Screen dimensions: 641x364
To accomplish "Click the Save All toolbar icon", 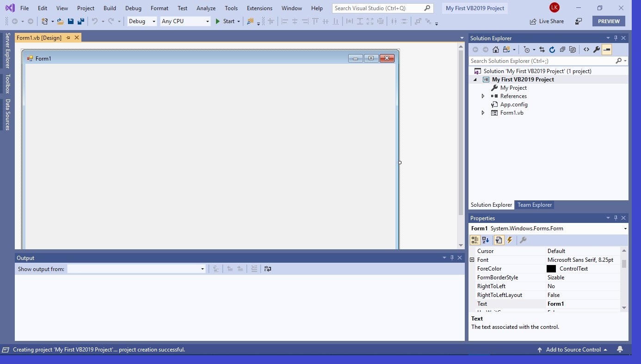I will click(81, 21).
